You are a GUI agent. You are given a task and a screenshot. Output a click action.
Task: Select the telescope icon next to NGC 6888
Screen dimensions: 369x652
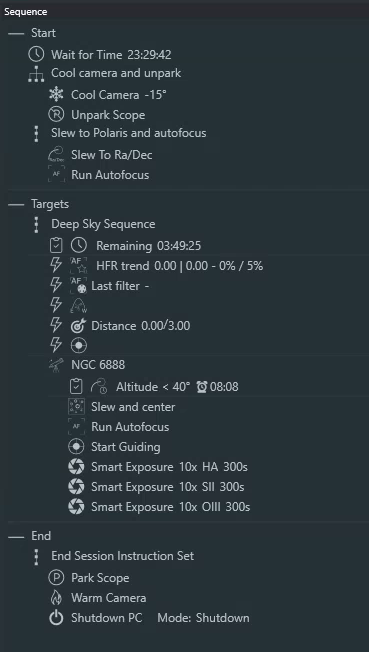pyautogui.click(x=56, y=365)
